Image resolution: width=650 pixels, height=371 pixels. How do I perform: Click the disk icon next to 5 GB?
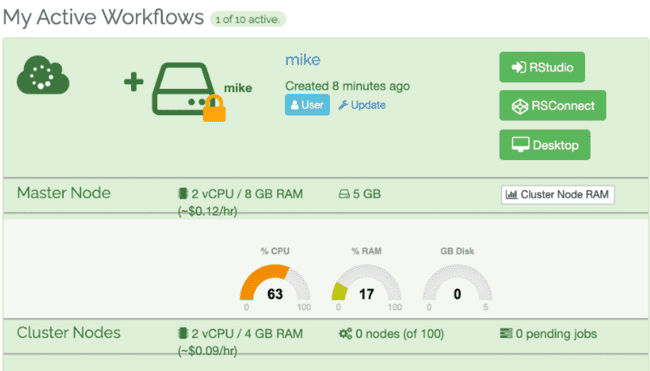[344, 194]
